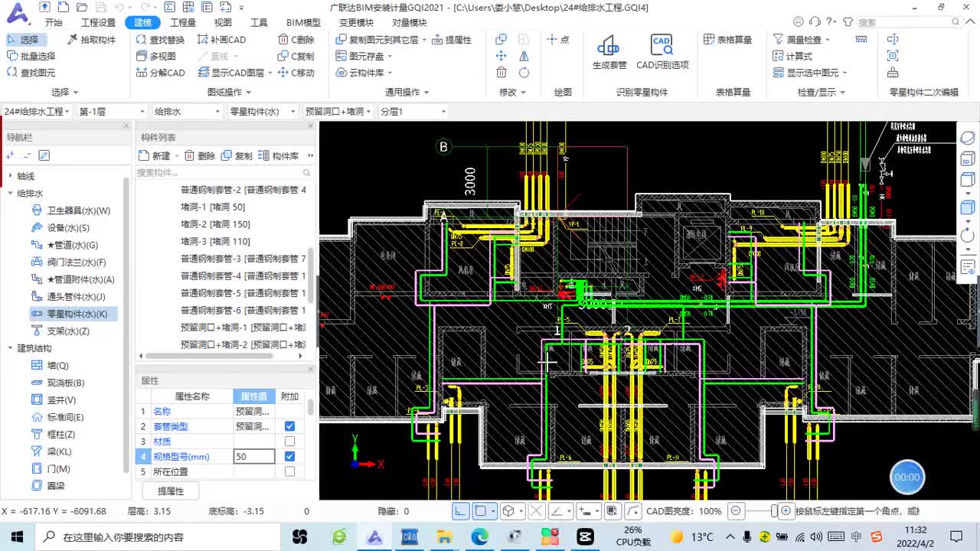
Task: Switch to 工程量 ribbon tab
Action: click(x=183, y=22)
